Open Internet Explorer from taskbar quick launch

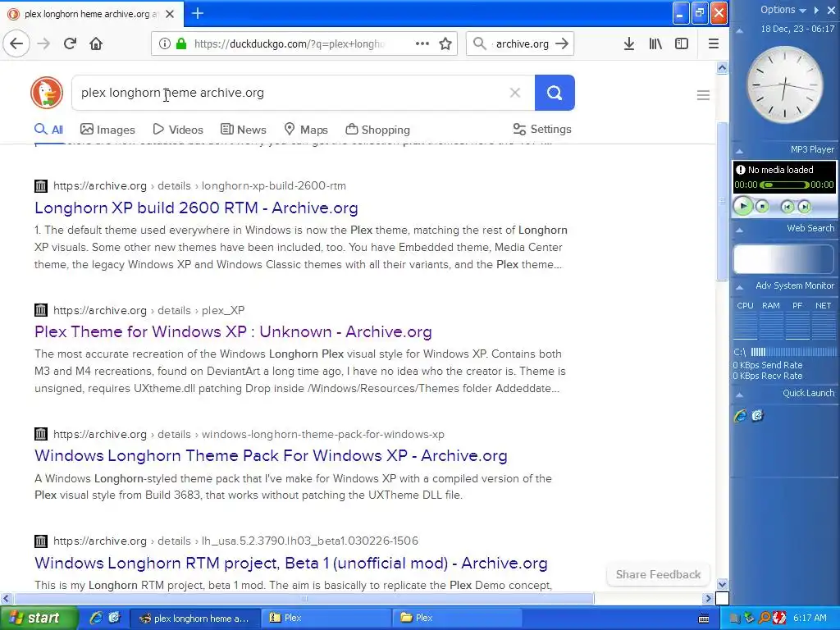click(x=96, y=618)
